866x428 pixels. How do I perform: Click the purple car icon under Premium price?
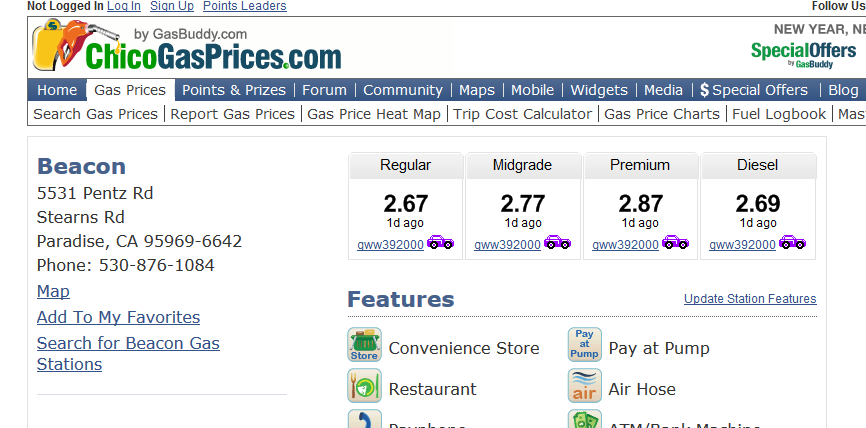[675, 242]
